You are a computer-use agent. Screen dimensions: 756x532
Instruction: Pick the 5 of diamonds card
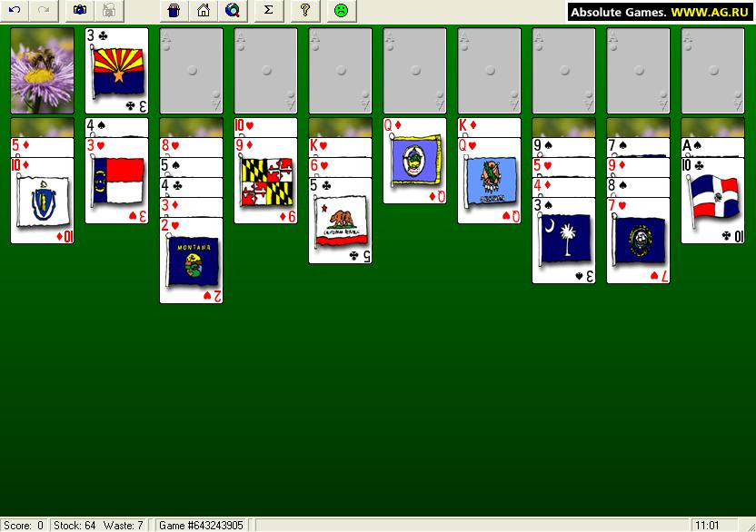coord(43,147)
